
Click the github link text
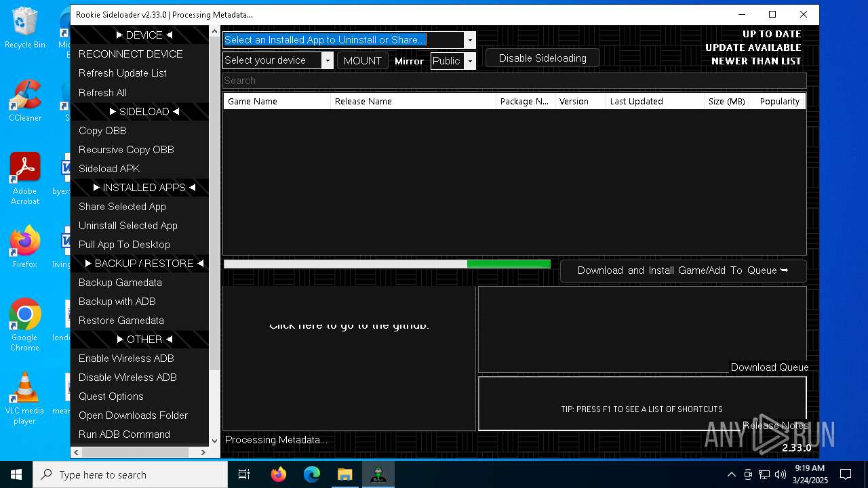[x=349, y=325]
